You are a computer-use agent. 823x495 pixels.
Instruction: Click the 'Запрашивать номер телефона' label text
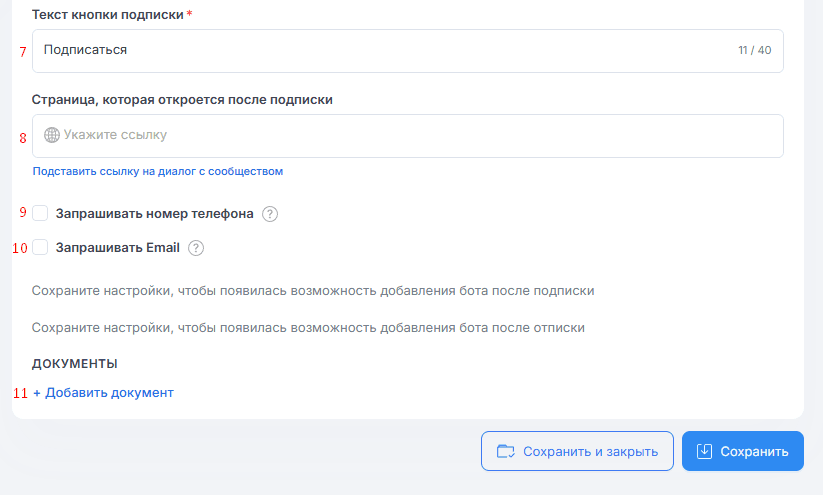(154, 214)
